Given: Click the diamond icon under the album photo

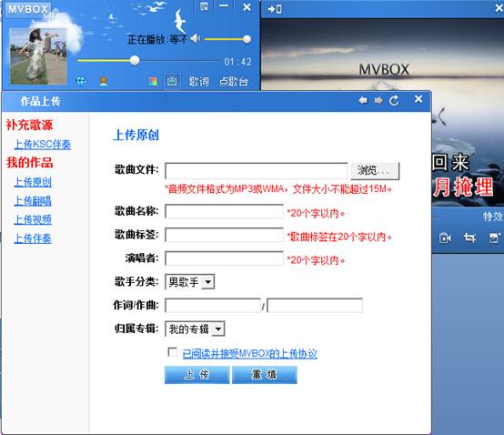Looking at the screenshot, I should (81, 81).
